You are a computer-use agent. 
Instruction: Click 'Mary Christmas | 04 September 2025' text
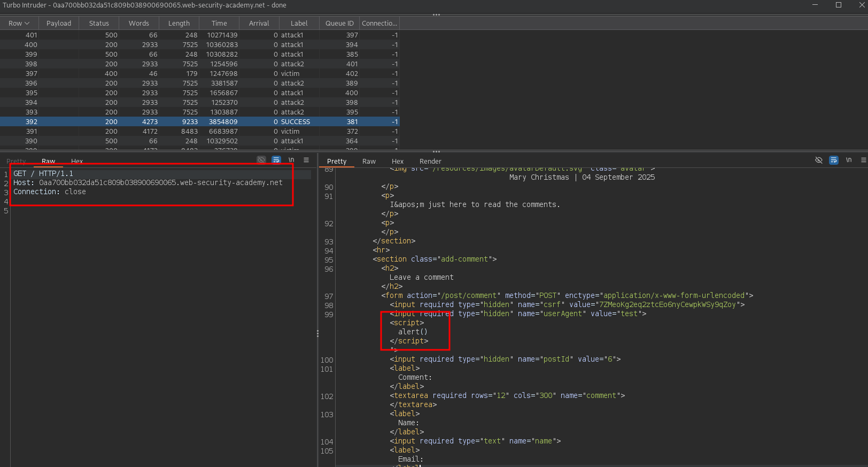582,177
